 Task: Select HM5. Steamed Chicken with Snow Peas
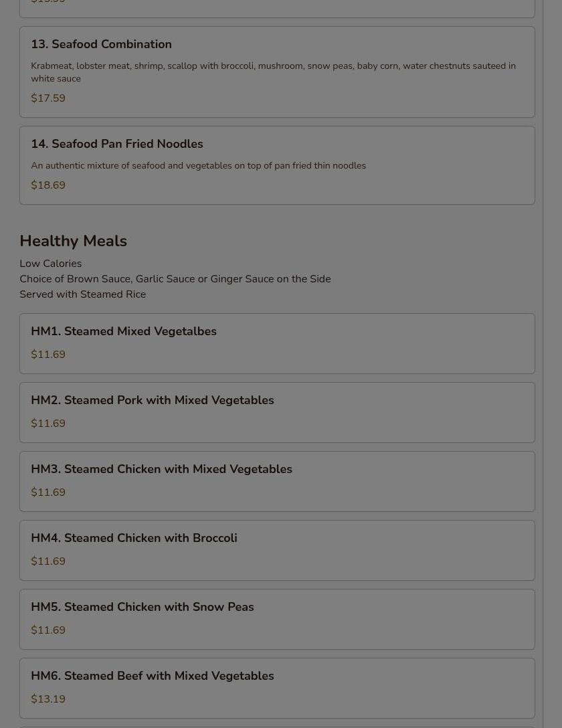pos(142,607)
